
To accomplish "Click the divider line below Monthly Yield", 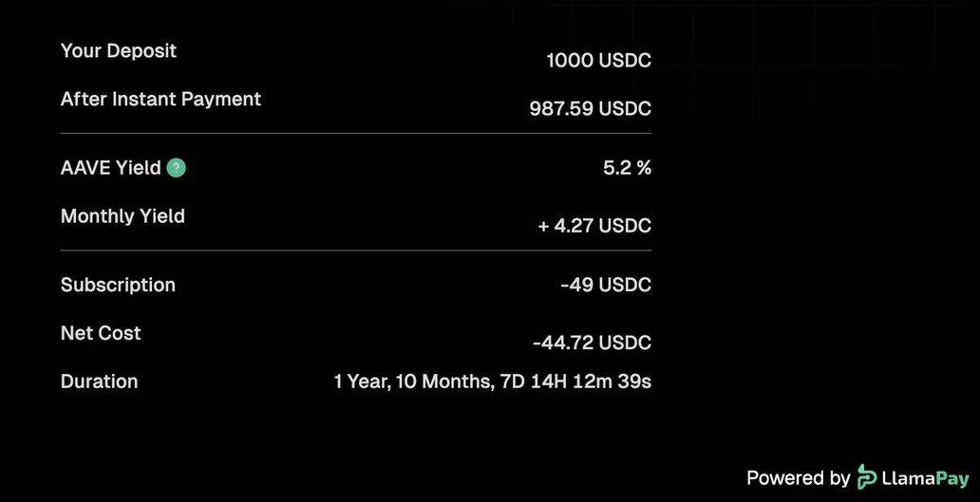I will click(x=356, y=251).
